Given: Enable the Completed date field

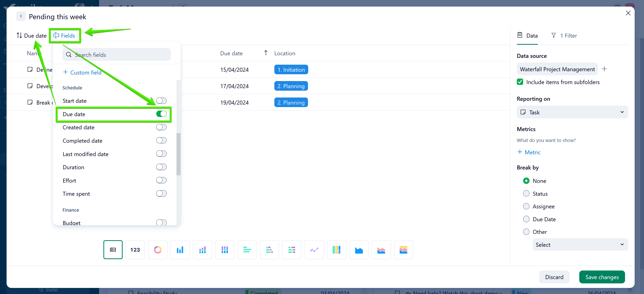Looking at the screenshot, I should pos(161,140).
